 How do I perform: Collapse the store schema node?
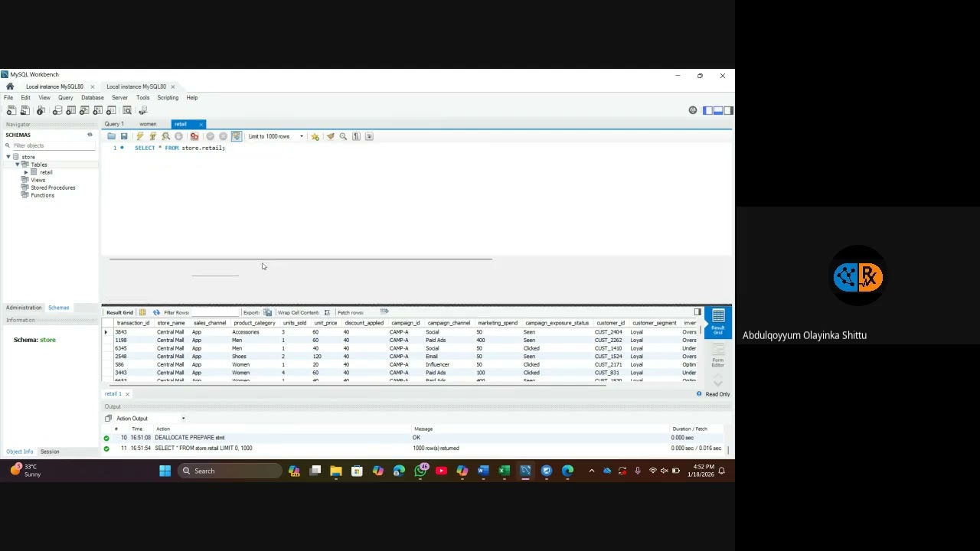8,157
